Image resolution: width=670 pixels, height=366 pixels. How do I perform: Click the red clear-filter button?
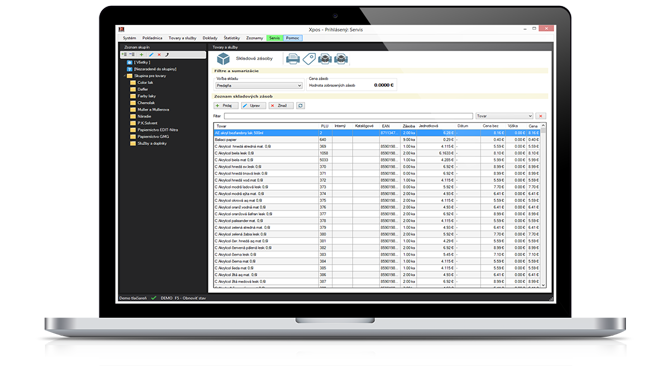(541, 116)
